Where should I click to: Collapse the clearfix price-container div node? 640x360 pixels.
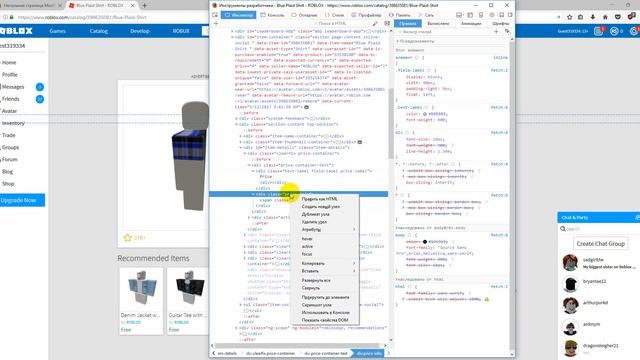coord(245,153)
